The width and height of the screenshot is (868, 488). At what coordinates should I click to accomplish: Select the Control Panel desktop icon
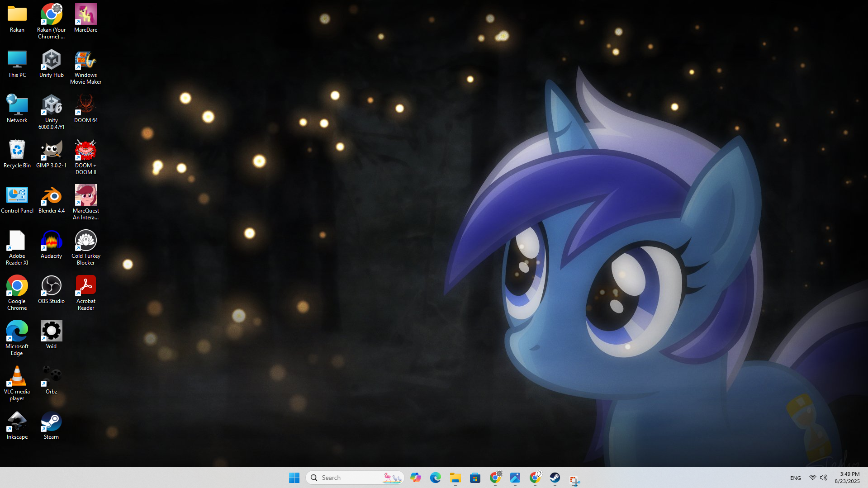17,199
